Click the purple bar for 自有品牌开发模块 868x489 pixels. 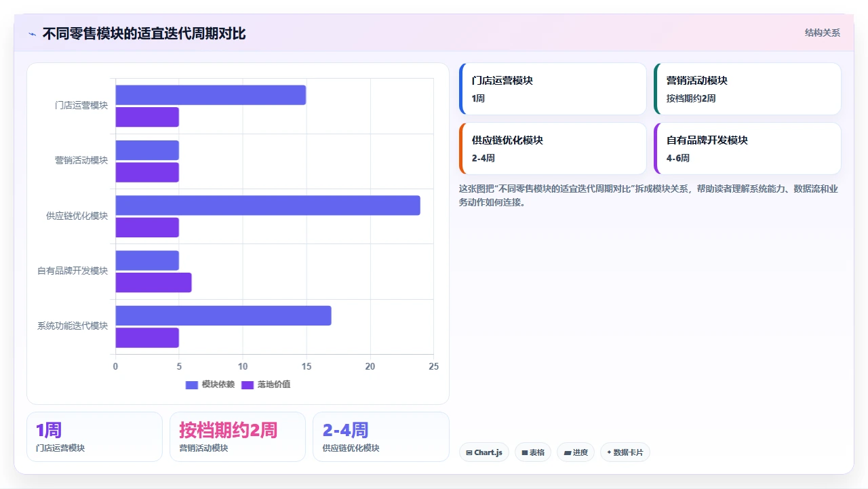coord(153,283)
